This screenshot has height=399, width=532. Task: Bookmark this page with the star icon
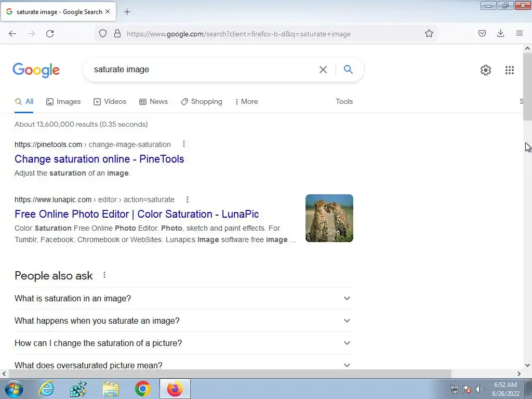(429, 34)
